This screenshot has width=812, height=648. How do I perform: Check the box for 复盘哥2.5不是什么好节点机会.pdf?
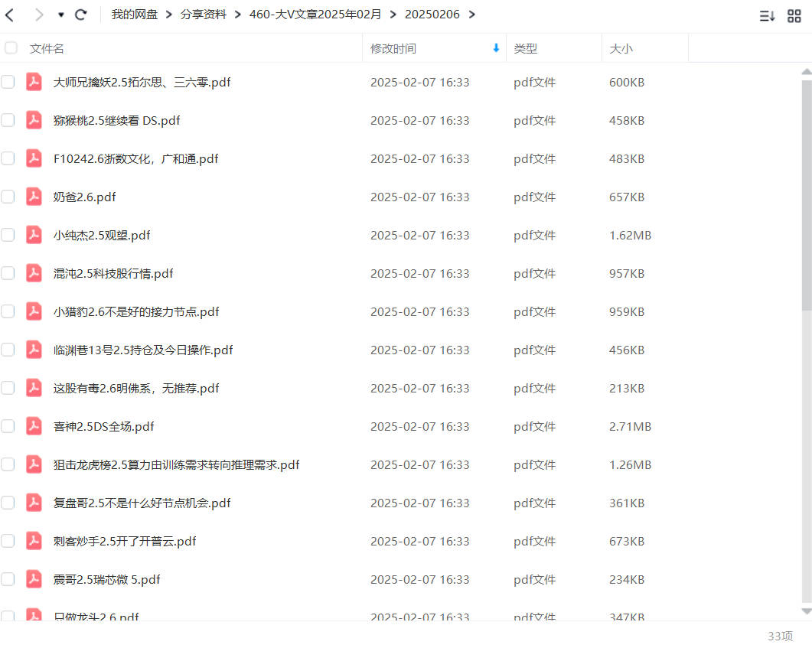(8, 503)
